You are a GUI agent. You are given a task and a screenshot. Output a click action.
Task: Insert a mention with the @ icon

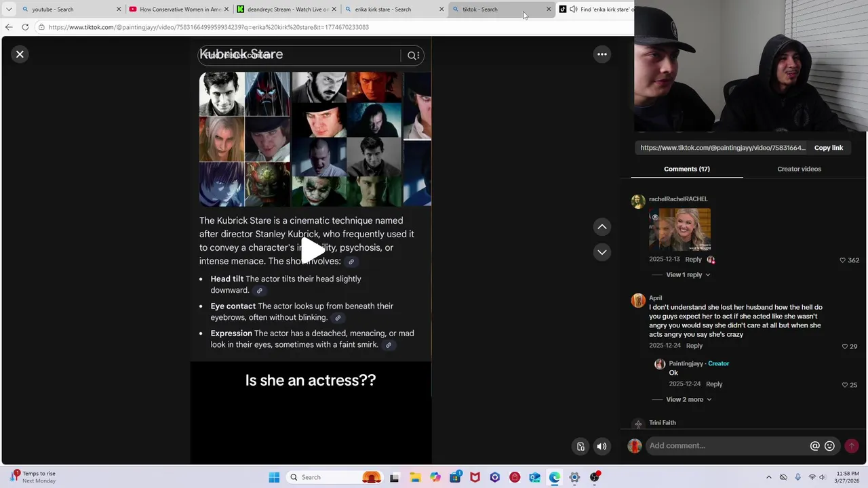pyautogui.click(x=814, y=446)
